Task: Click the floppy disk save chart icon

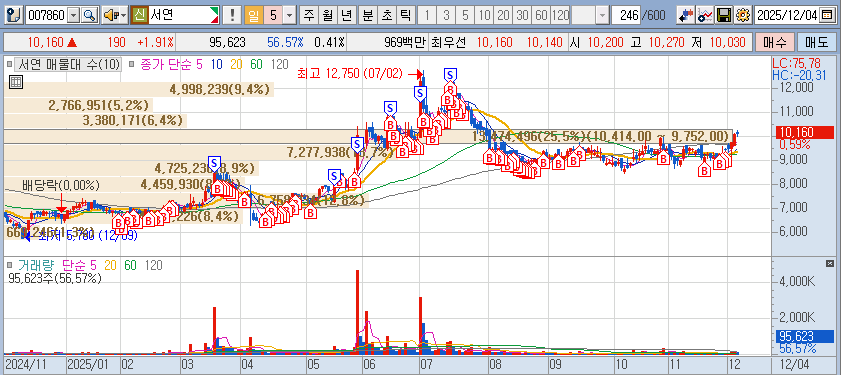Action: click(724, 15)
